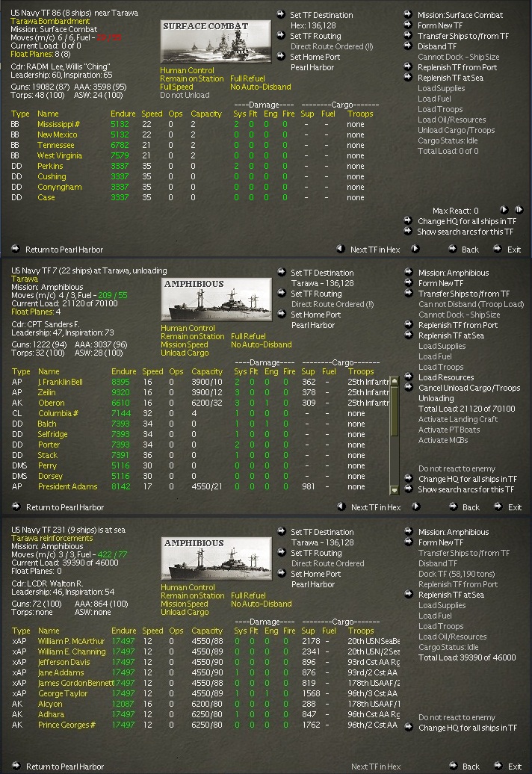
Task: Go to next TF in hex from TF 86
Action: pyautogui.click(x=415, y=249)
